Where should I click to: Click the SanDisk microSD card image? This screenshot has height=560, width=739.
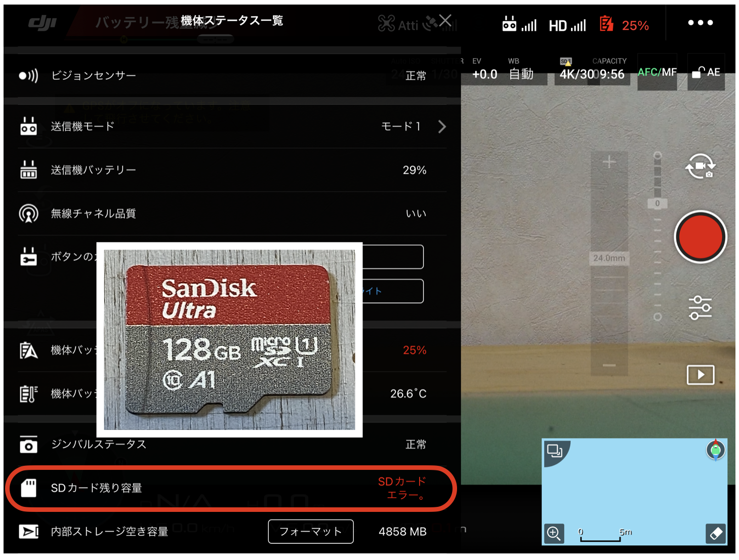[x=229, y=339]
